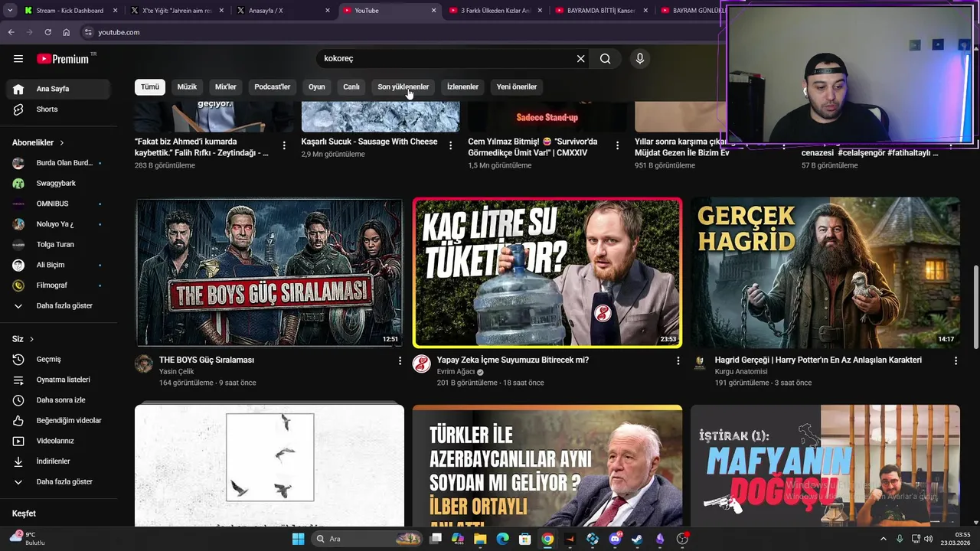The height and width of the screenshot is (551, 980).
Task: Open Oynatma listeleri in the sidebar
Action: coord(59,380)
